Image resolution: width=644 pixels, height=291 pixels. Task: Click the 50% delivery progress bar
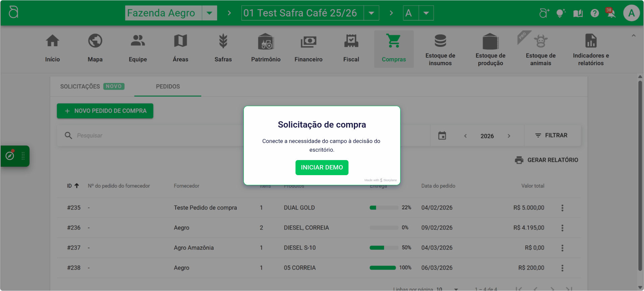coord(384,248)
